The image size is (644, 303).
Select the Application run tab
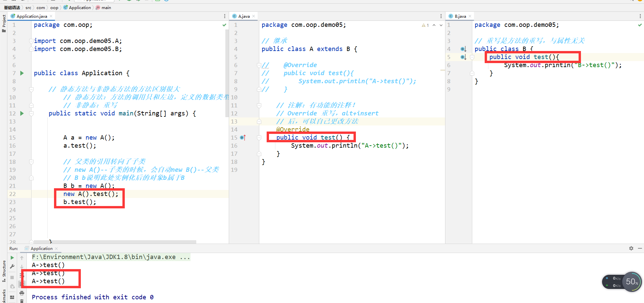click(x=42, y=249)
